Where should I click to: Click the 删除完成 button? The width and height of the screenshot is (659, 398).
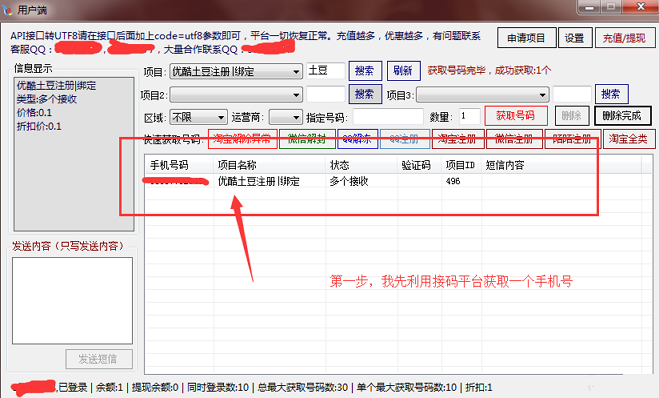(x=622, y=116)
